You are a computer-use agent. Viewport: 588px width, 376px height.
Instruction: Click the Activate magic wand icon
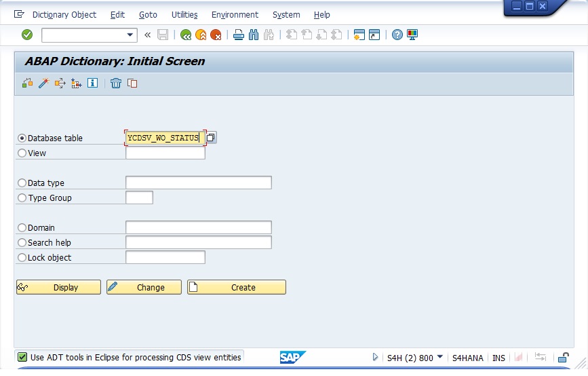click(44, 83)
